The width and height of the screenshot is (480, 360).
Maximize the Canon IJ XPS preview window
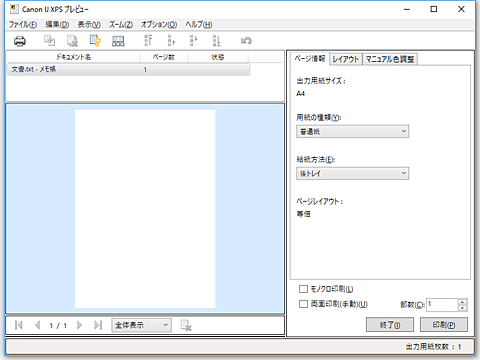pos(434,9)
